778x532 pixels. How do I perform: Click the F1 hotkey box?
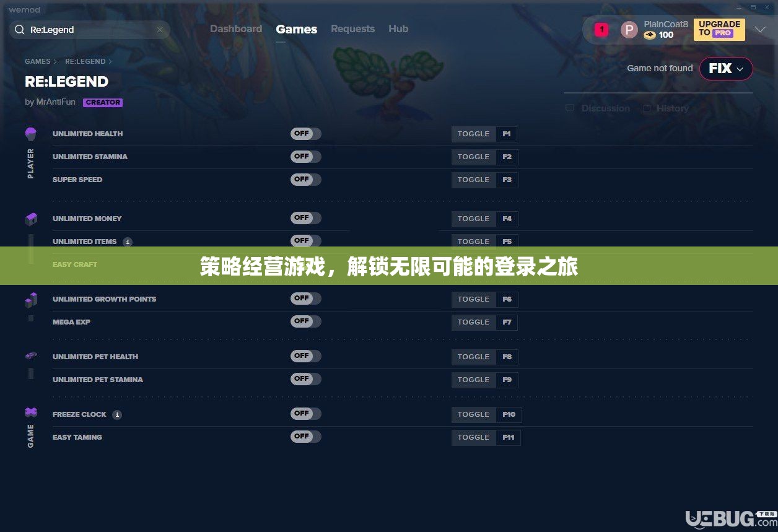coord(507,134)
